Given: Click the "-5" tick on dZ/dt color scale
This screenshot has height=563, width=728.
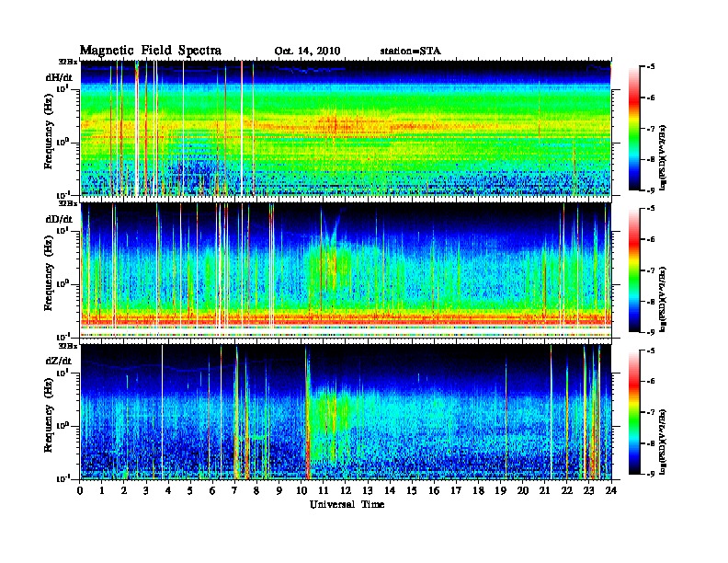Looking at the screenshot, I should click(651, 350).
